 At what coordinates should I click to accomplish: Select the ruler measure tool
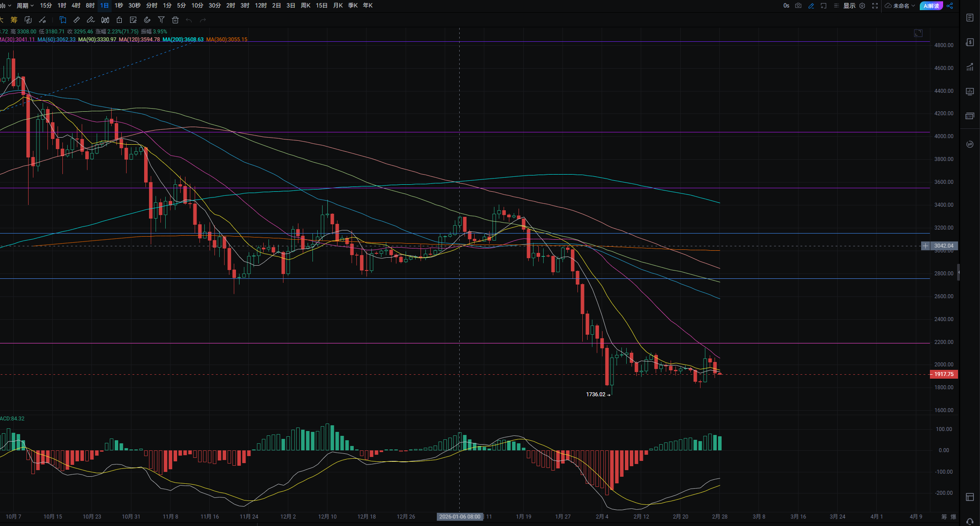pos(76,20)
